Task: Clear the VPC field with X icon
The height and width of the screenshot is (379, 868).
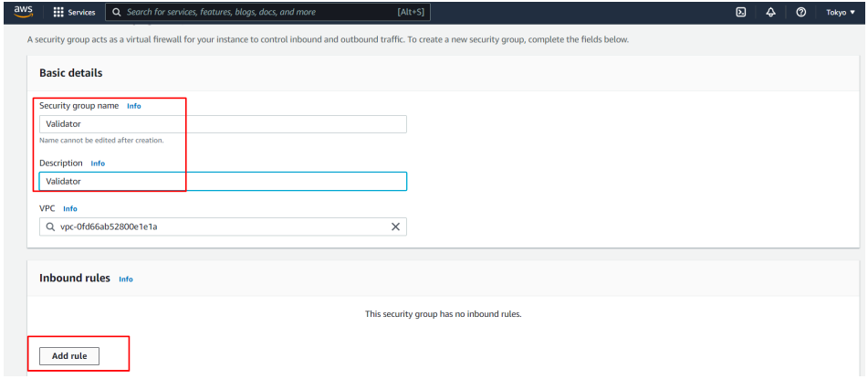Action: tap(395, 227)
